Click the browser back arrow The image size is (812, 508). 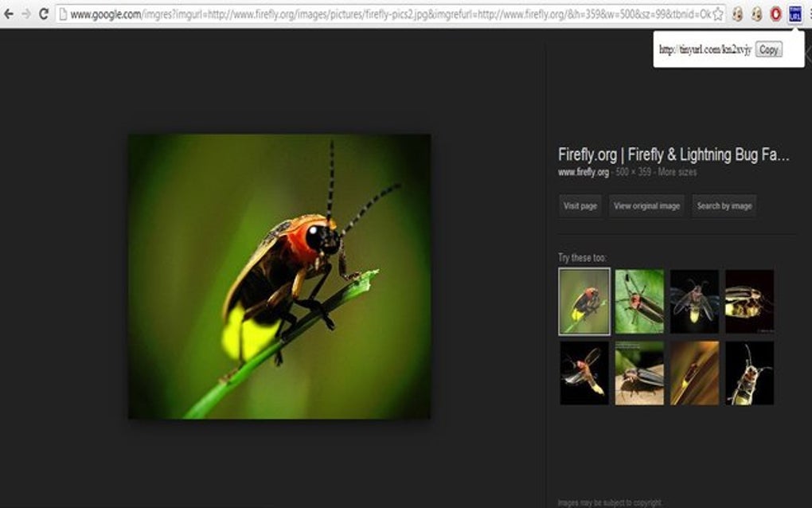pyautogui.click(x=8, y=13)
